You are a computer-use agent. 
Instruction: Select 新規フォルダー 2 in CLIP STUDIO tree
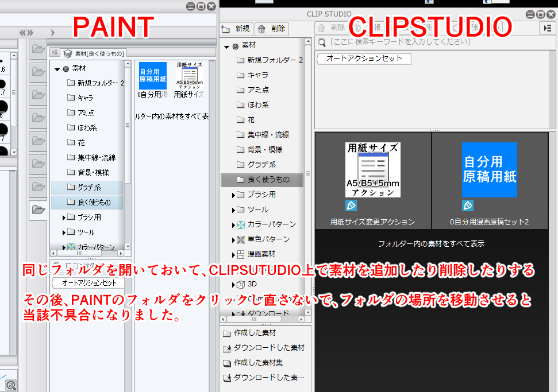(270, 60)
